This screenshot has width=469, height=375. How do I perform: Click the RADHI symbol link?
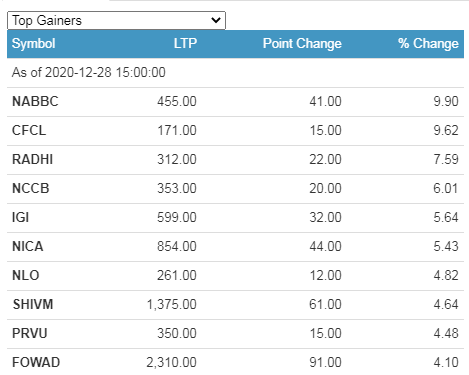coord(33,159)
